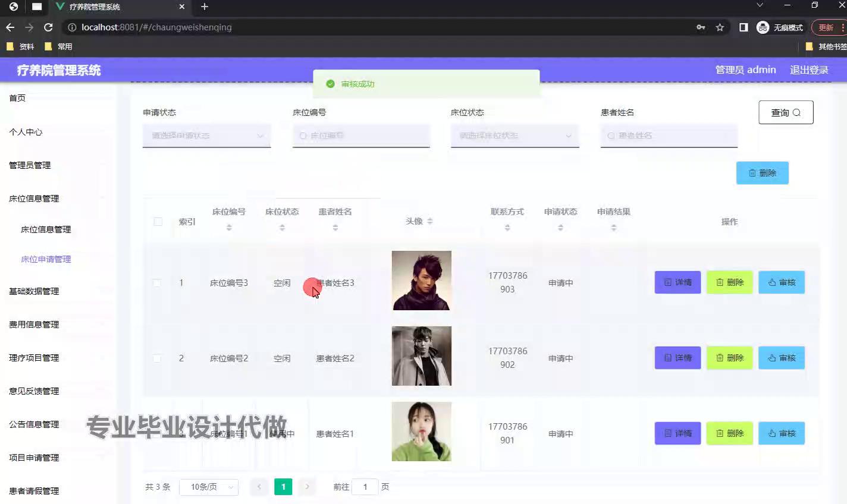Open the saved passwords key icon
The height and width of the screenshot is (504, 847).
(701, 27)
